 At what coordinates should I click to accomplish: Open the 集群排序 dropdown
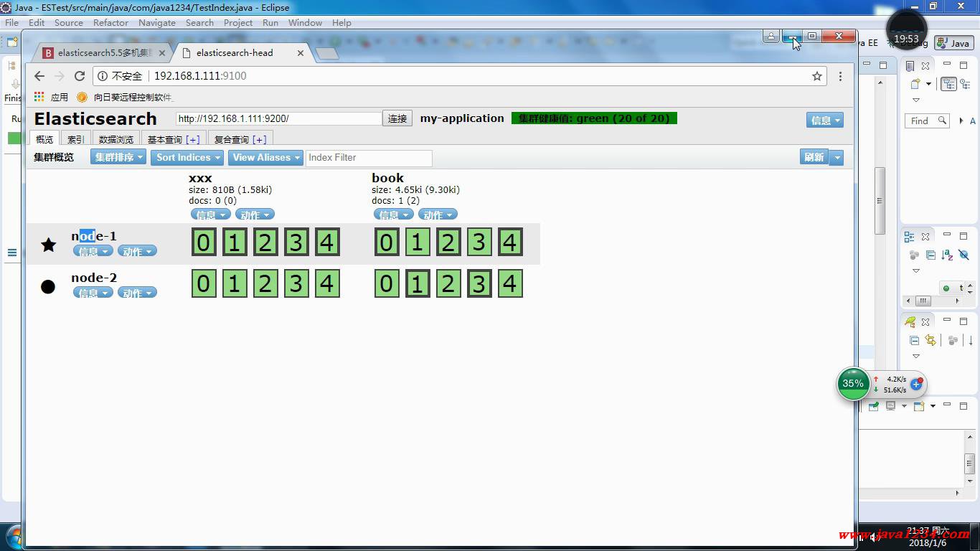pyautogui.click(x=118, y=157)
